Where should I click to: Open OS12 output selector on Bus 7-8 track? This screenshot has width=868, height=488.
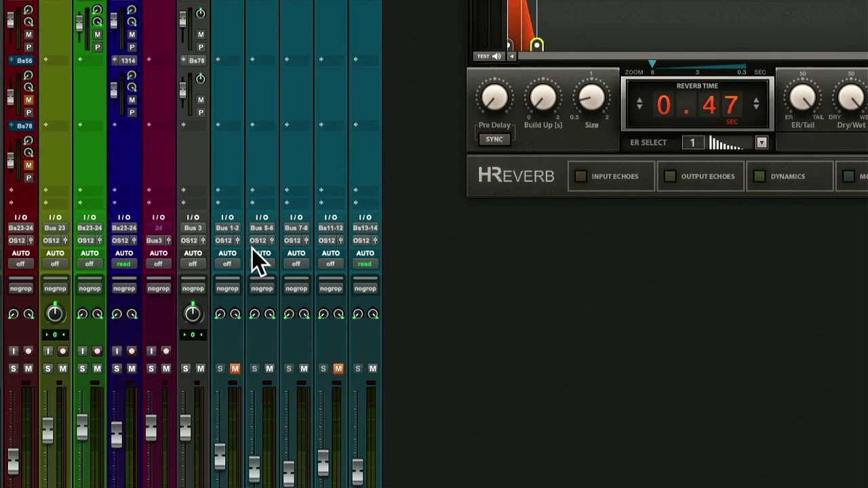click(292, 241)
